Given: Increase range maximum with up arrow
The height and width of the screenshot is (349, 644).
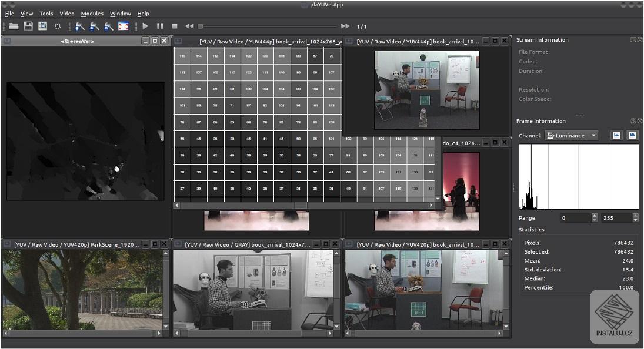Looking at the screenshot, I should [x=635, y=215].
